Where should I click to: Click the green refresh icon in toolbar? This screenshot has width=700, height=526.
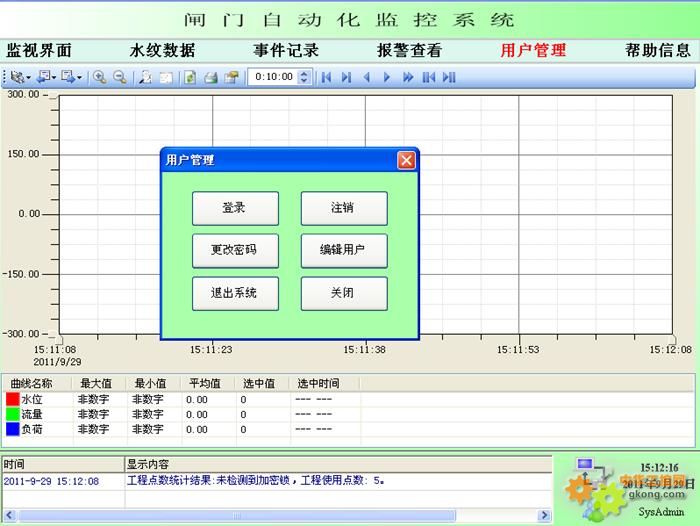[x=190, y=77]
